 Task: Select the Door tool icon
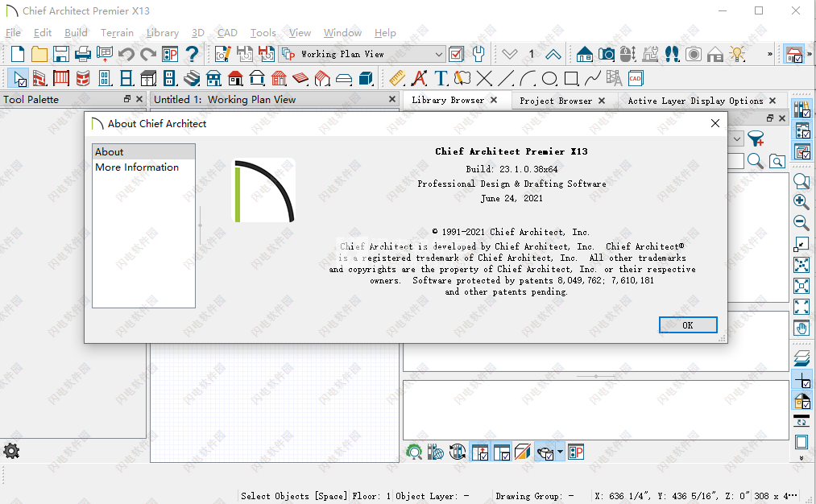coord(105,79)
